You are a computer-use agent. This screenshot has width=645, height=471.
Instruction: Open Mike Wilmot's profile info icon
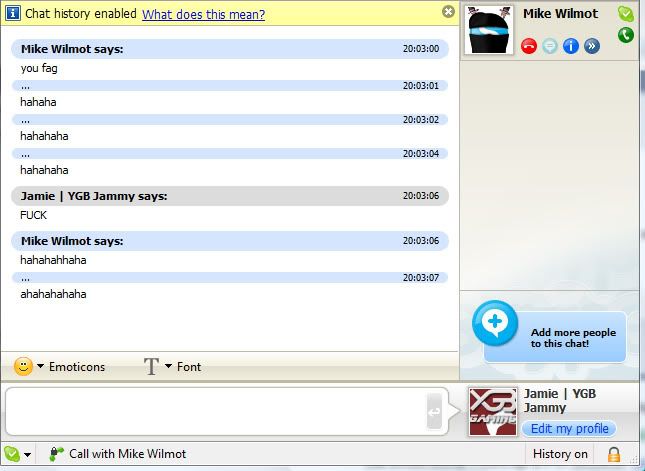click(x=570, y=46)
